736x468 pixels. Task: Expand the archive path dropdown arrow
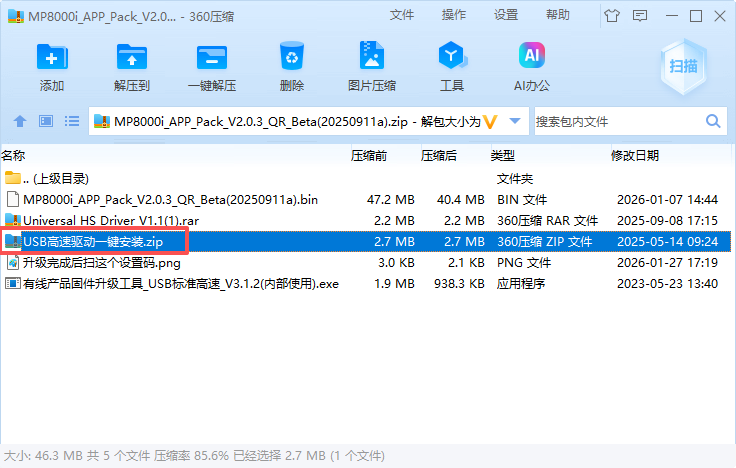tap(515, 122)
